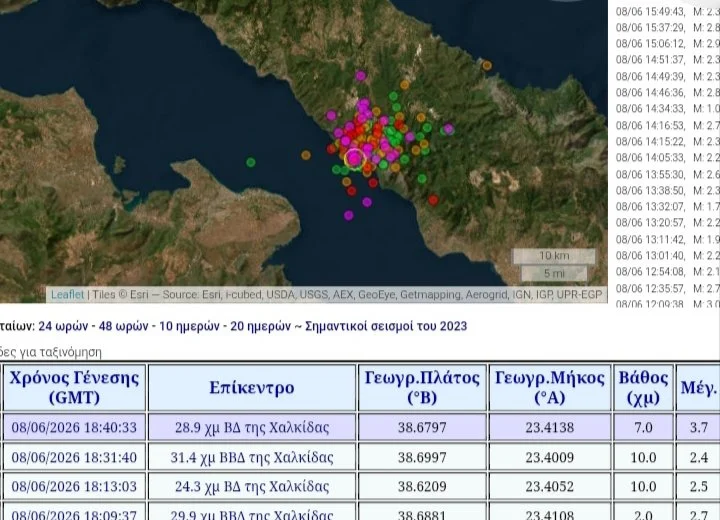Select the 08/06 13:11:42 event in list
The image size is (720, 520).
(x=668, y=239)
